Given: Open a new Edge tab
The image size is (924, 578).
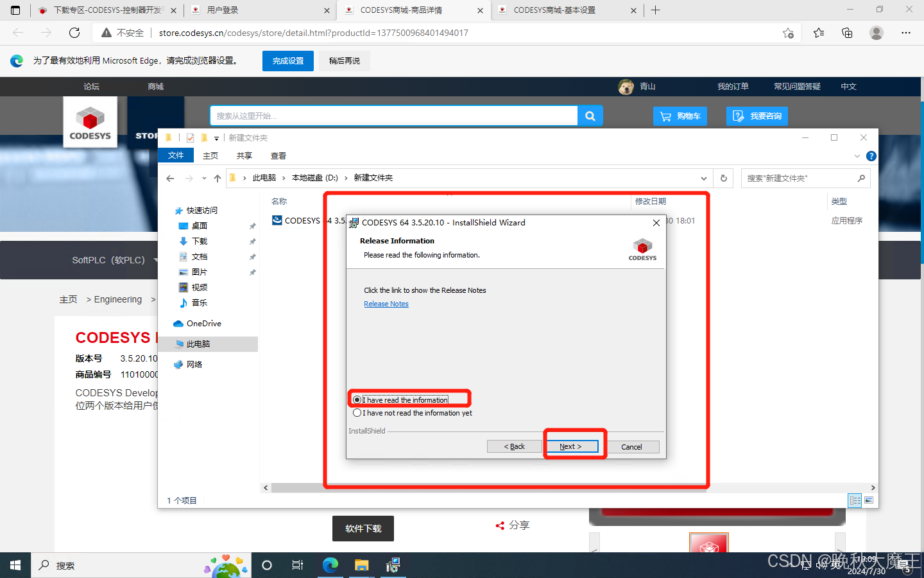Looking at the screenshot, I should [655, 10].
